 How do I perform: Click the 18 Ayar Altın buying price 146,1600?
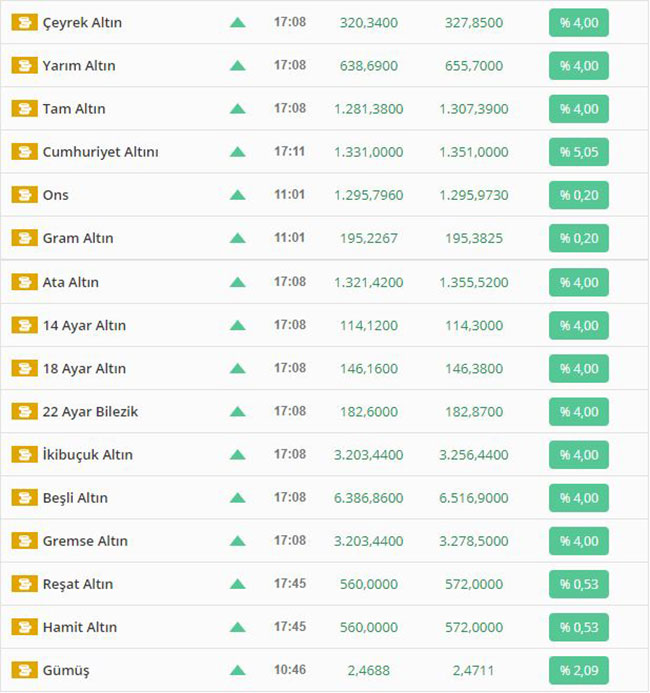click(x=368, y=368)
